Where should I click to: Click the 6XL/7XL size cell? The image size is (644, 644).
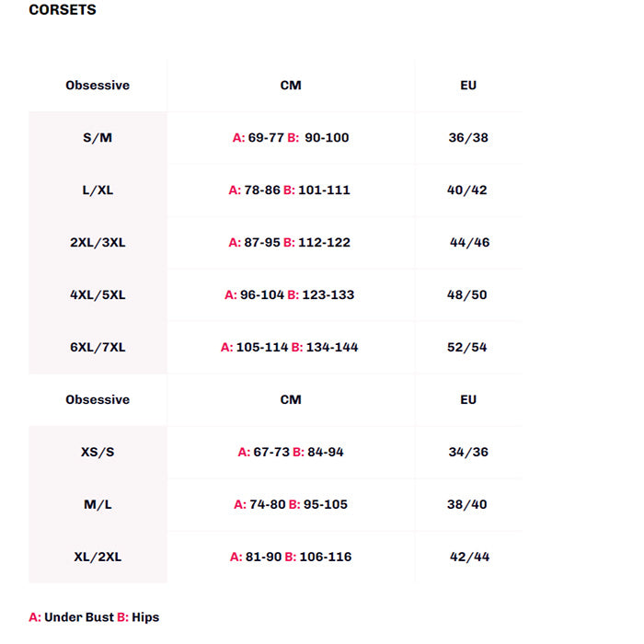click(98, 348)
